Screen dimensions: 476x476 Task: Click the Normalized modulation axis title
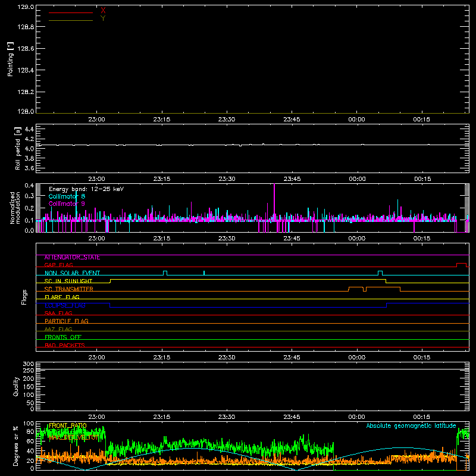click(15, 208)
